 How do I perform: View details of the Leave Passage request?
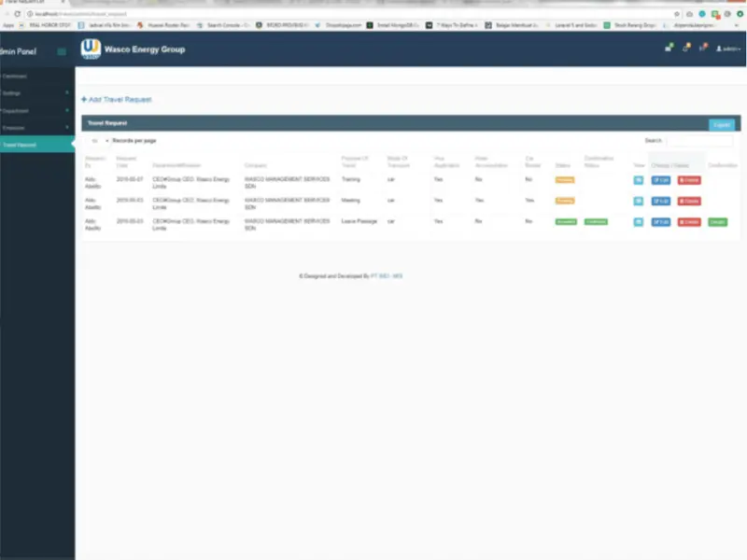pos(641,223)
